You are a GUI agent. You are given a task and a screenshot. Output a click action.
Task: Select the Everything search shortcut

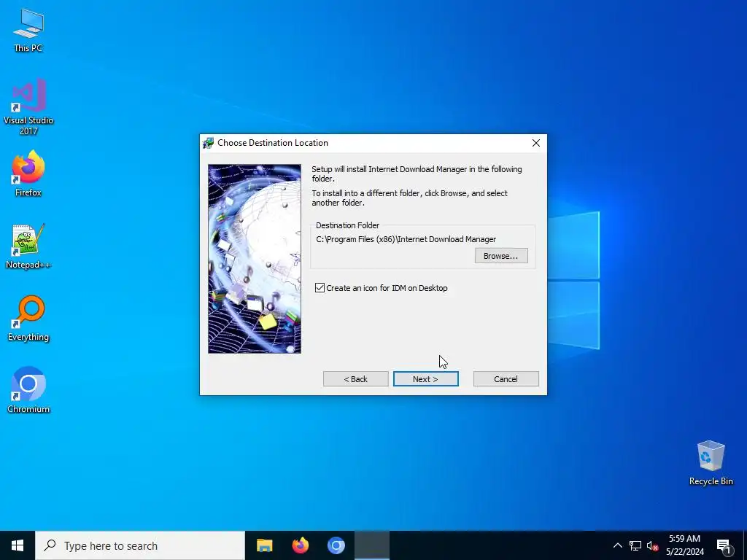28,318
